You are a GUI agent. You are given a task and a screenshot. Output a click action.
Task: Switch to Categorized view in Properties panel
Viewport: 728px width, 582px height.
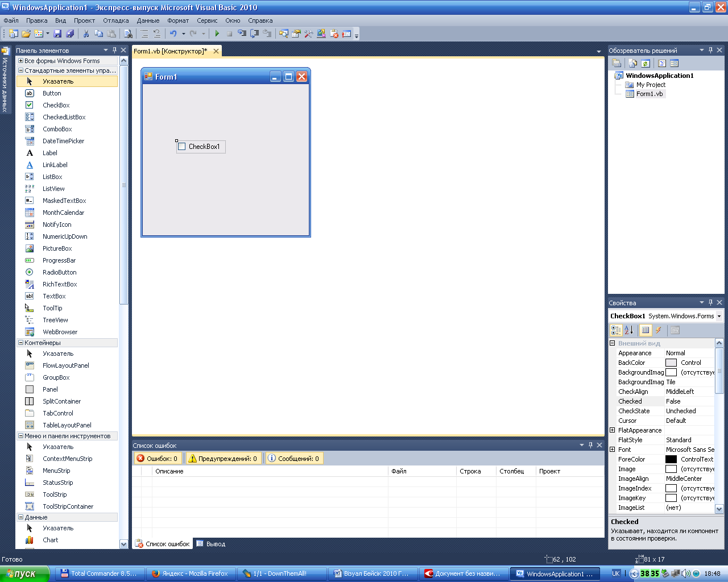pyautogui.click(x=616, y=330)
